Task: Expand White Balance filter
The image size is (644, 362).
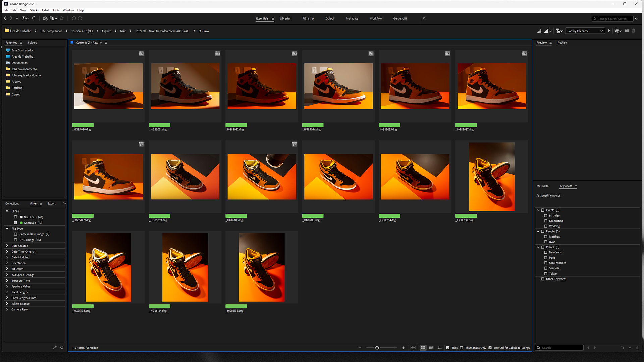Action: click(7, 303)
